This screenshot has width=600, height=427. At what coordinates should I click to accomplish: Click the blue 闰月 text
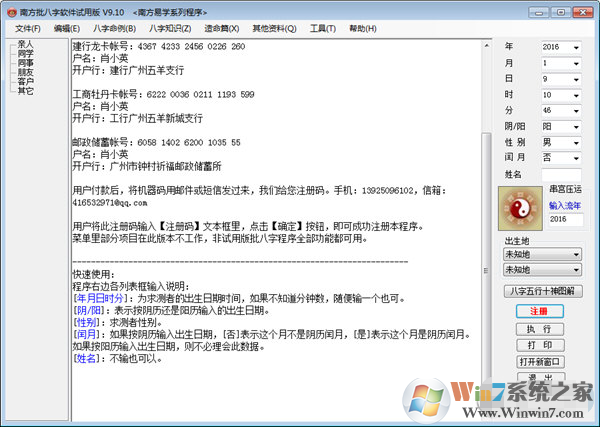(x=86, y=334)
